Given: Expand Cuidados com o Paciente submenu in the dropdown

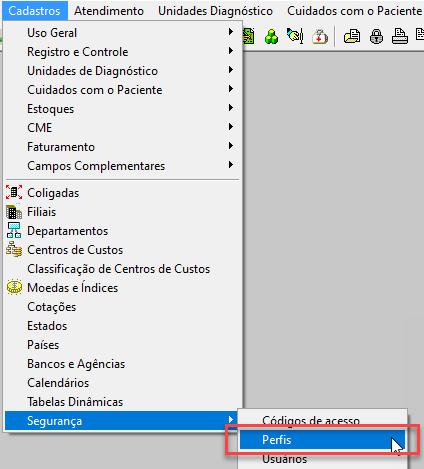Looking at the screenshot, I should tap(231, 89).
